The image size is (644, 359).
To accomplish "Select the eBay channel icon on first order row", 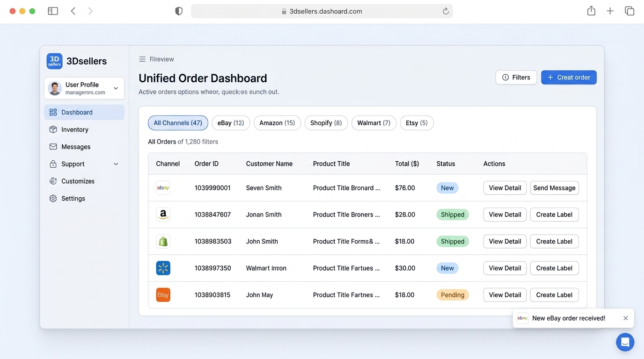I will pyautogui.click(x=163, y=187).
